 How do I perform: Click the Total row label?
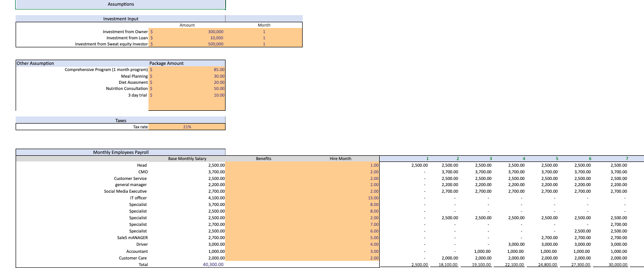142,265
